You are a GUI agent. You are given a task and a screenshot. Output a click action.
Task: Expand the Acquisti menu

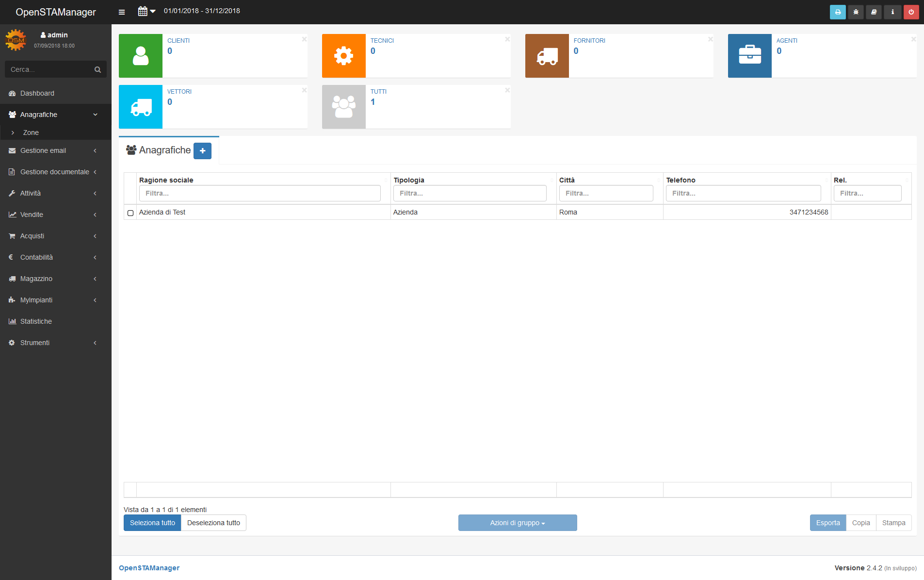coord(56,236)
